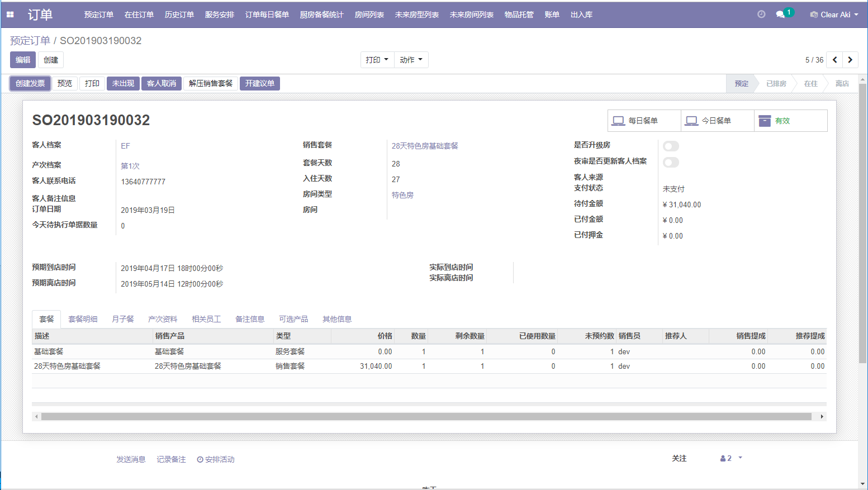Open the apps grid menu icon
Viewport: 868px width, 490px height.
tap(10, 15)
